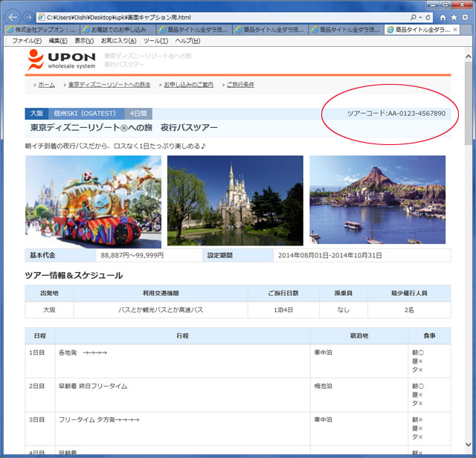Click the バスとか観光バスとか高速バス cell
476x458 pixels.
tap(161, 310)
